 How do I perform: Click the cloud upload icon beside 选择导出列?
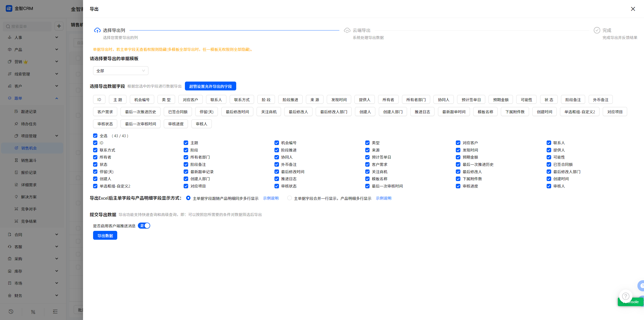(97, 30)
